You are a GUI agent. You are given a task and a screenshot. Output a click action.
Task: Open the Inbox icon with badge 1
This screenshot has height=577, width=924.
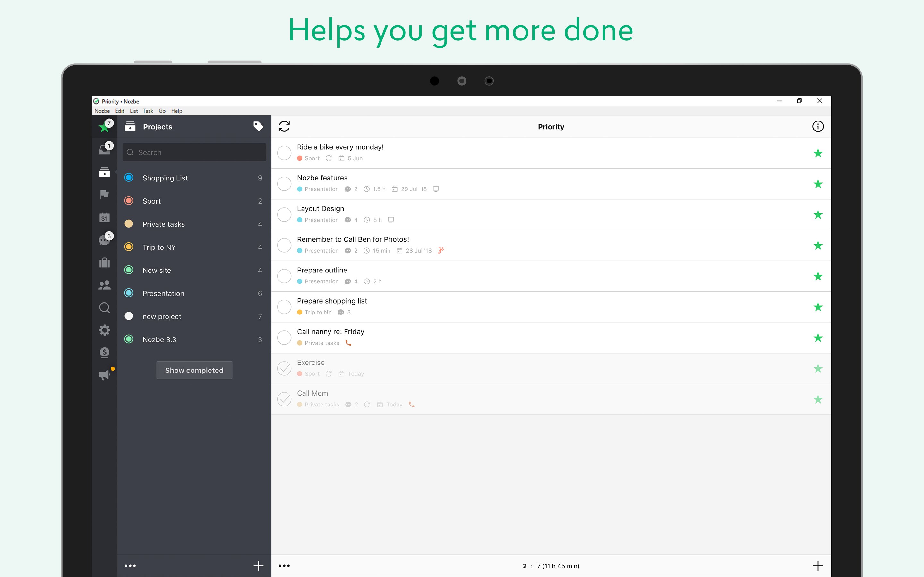pos(104,149)
